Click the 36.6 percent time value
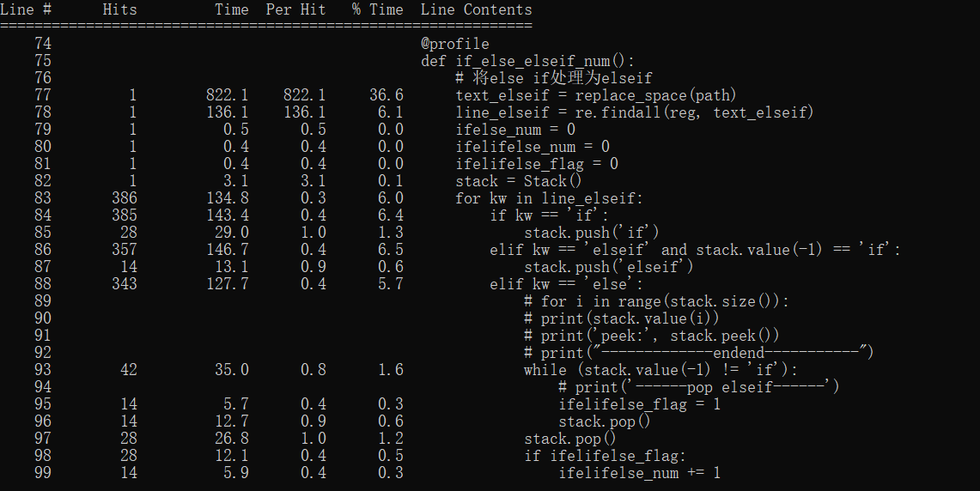This screenshot has width=980, height=491. (x=387, y=95)
